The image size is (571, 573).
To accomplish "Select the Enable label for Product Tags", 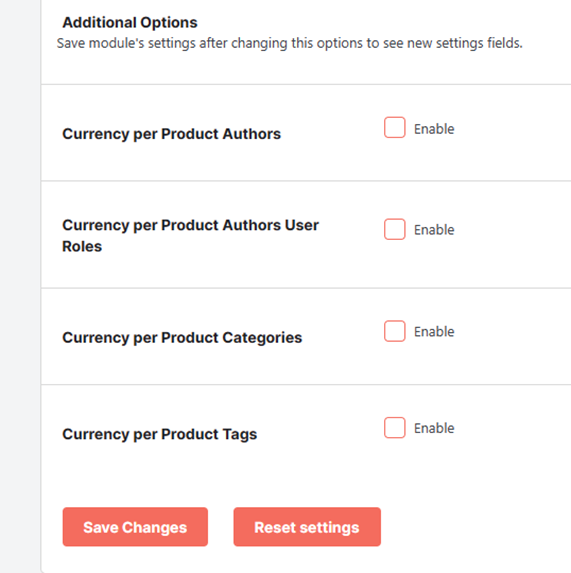I will pos(434,428).
